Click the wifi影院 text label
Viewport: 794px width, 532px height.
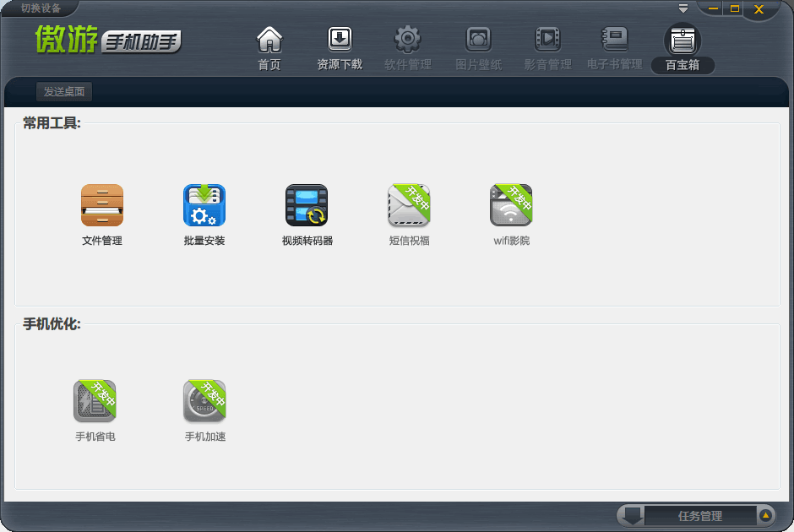[511, 241]
